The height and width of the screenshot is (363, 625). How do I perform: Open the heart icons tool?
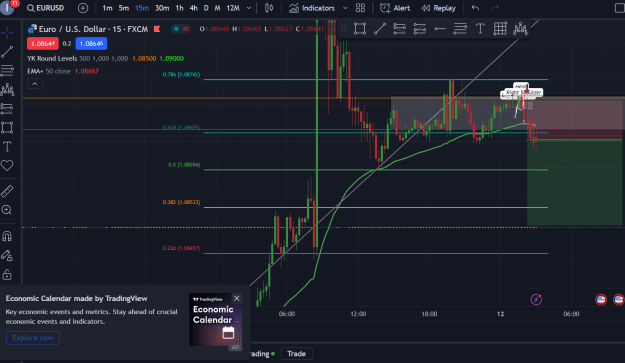[7, 165]
